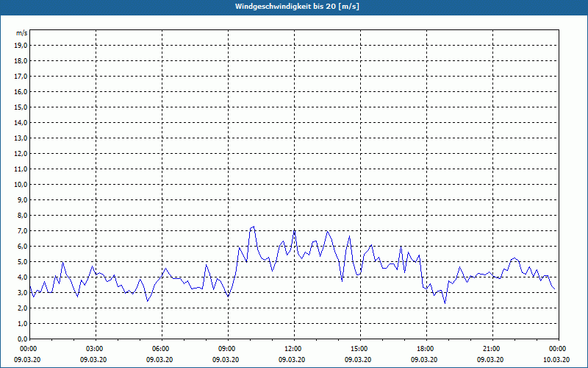
Task: Select the '8,0' y-axis label
Action: click(22, 215)
